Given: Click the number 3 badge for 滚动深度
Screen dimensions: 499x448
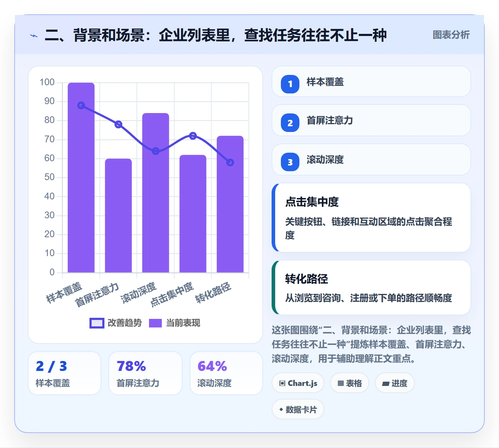Looking at the screenshot, I should [290, 162].
